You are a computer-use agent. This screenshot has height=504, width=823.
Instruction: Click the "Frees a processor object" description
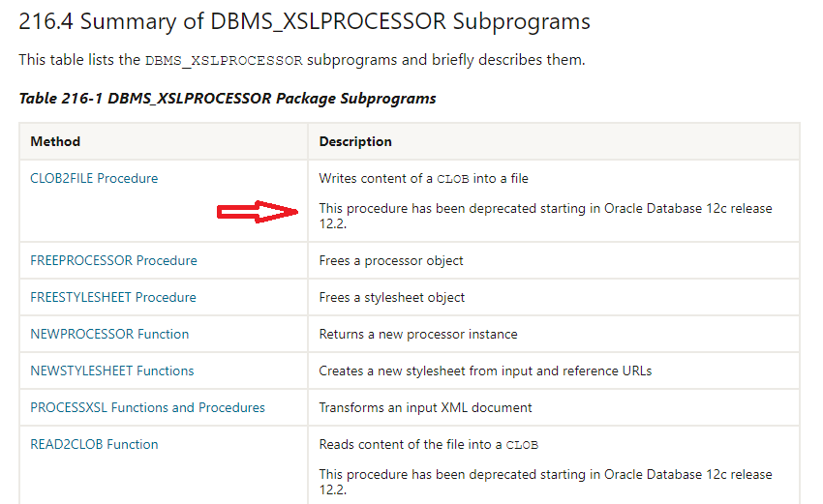pos(391,260)
